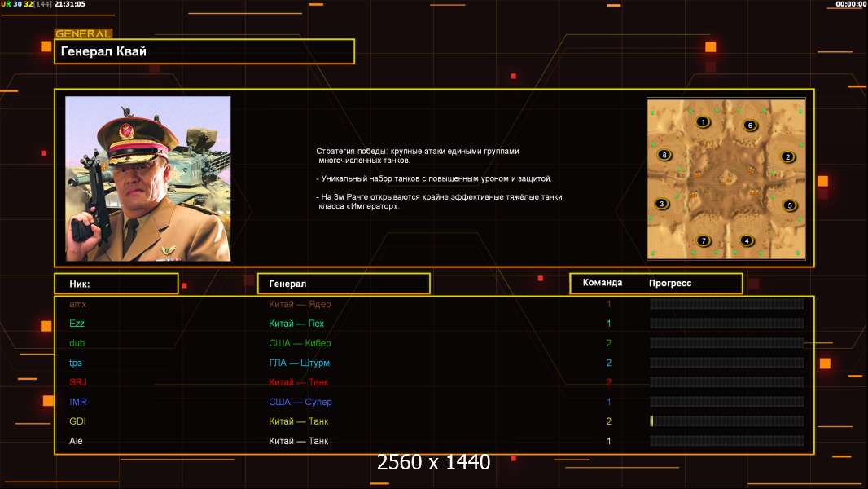Choose start position 2 marker on the map
Image resolution: width=868 pixels, height=489 pixels.
pyautogui.click(x=787, y=157)
